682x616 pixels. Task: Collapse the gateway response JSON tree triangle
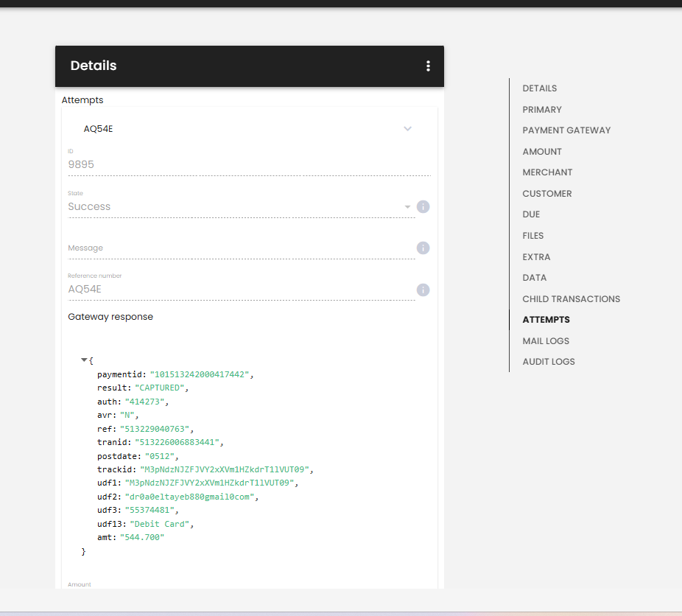coord(84,360)
